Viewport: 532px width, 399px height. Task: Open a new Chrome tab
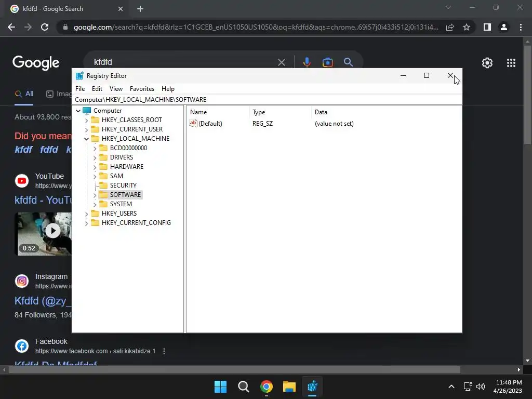140,9
